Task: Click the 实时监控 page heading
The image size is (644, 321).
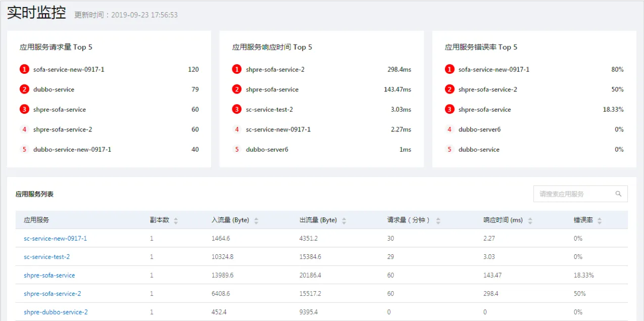Action: click(36, 13)
